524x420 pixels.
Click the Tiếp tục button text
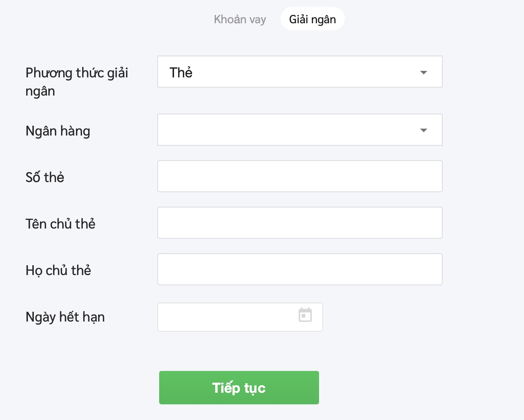tap(239, 388)
